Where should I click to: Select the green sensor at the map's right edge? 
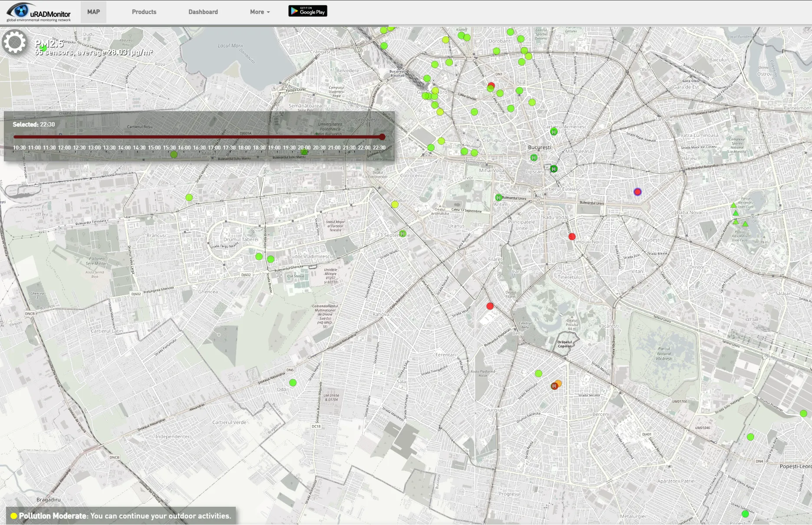point(803,413)
